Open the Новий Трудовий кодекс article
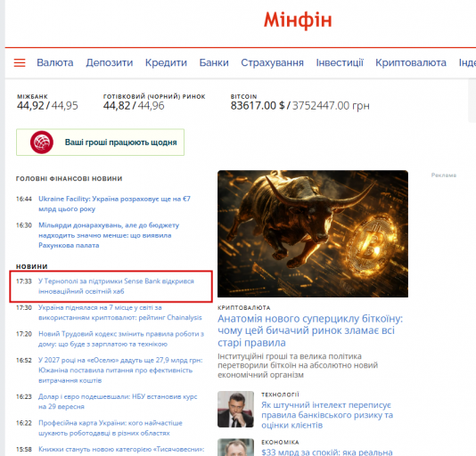The height and width of the screenshot is (456, 476). (x=121, y=339)
